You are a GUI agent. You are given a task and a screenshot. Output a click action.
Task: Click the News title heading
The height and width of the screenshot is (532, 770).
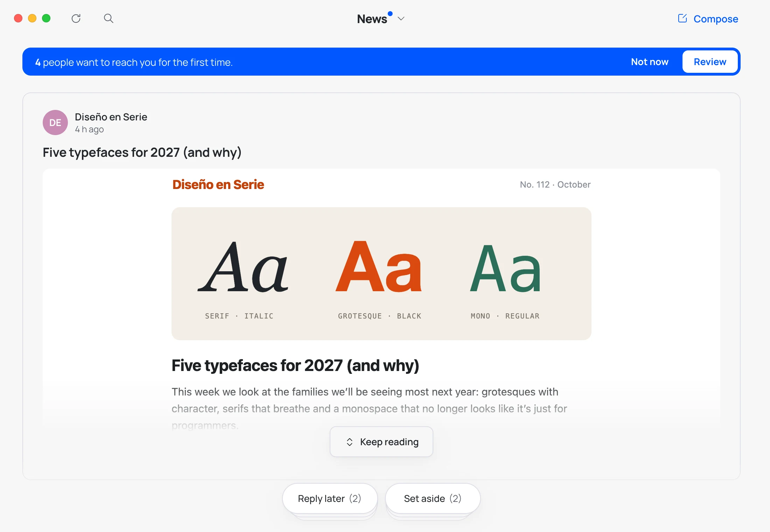372,19
